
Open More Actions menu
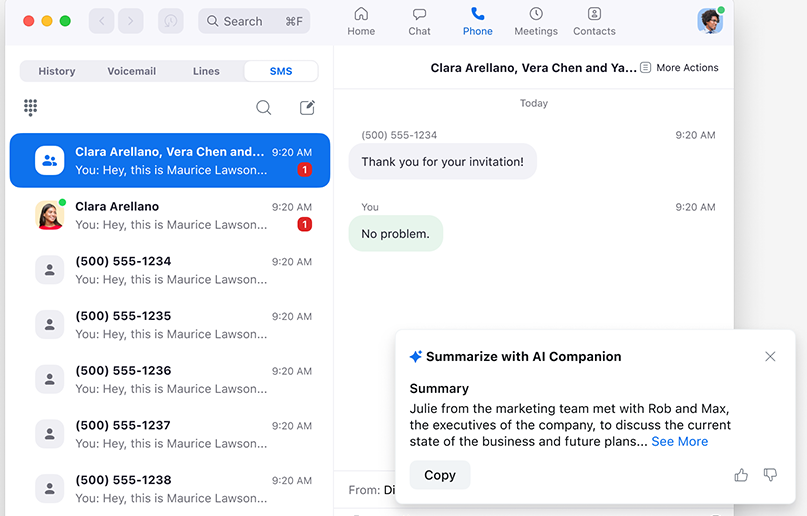coord(679,68)
